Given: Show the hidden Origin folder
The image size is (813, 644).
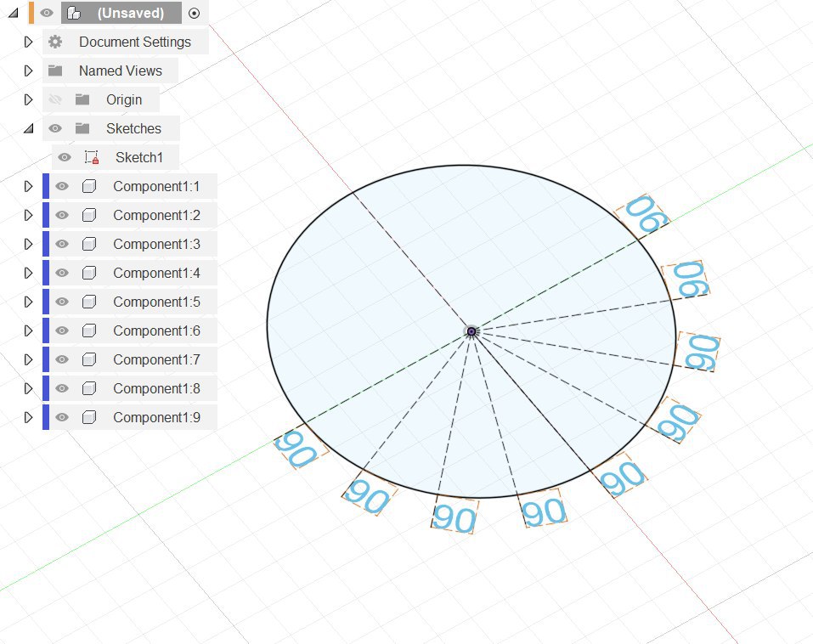Looking at the screenshot, I should 55,99.
